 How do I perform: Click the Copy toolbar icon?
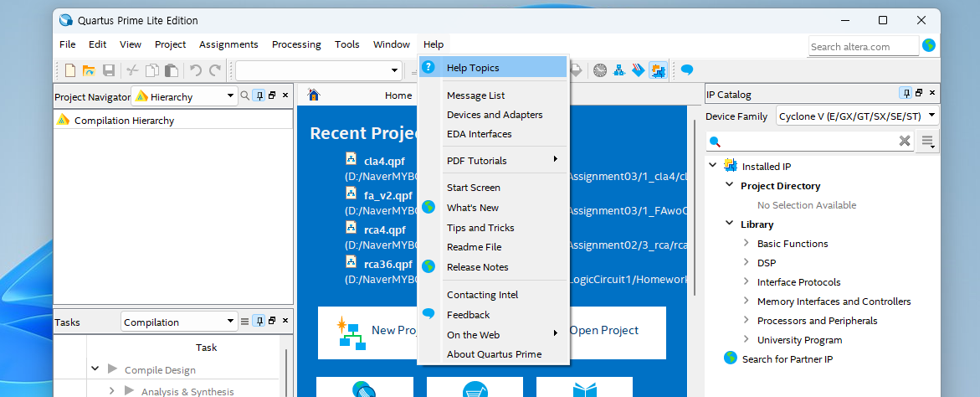[151, 70]
